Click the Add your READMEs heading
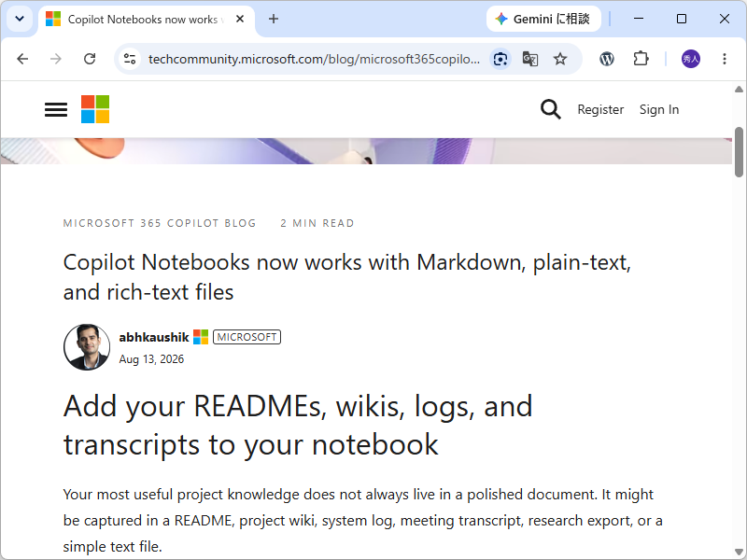Screen dimensions: 747x560 tap(298, 426)
